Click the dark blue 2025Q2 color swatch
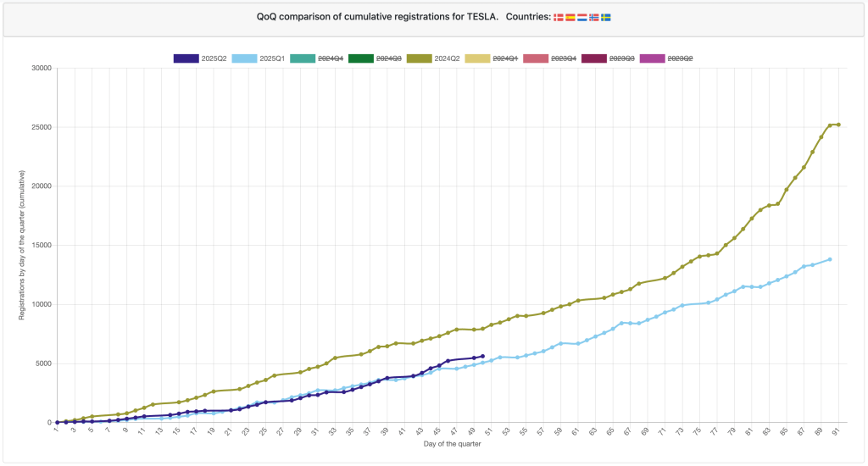The image size is (868, 466). 186,58
